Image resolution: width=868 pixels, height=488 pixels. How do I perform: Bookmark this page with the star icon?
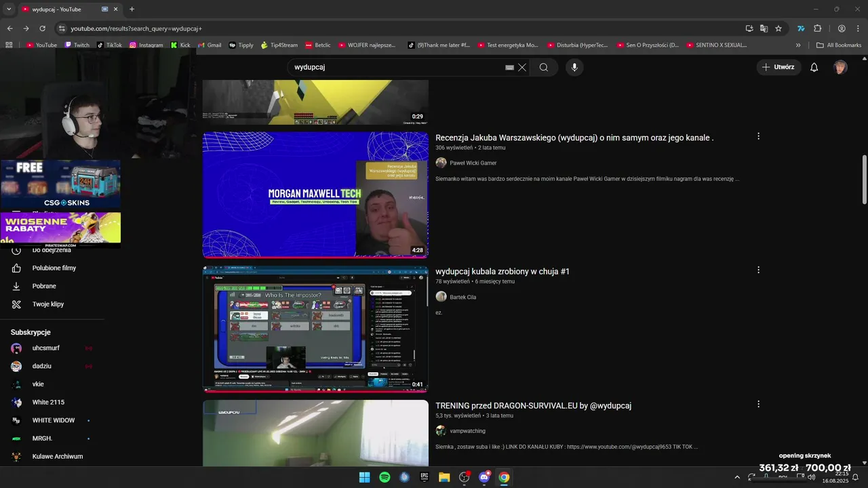click(778, 28)
